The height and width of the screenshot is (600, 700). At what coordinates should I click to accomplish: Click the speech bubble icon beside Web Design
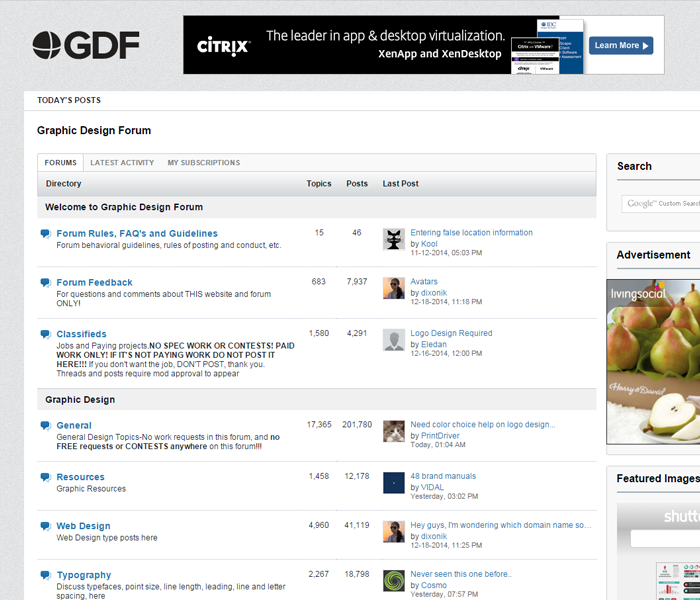click(46, 526)
